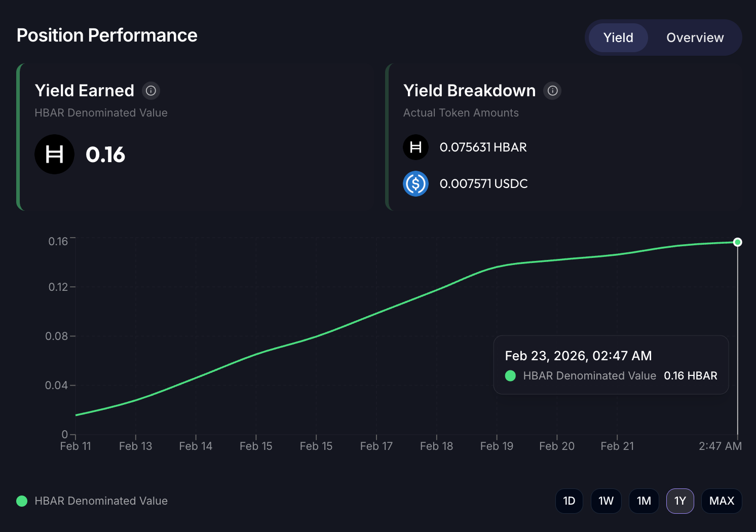Select the 1D time range
The width and height of the screenshot is (756, 532).
click(569, 501)
